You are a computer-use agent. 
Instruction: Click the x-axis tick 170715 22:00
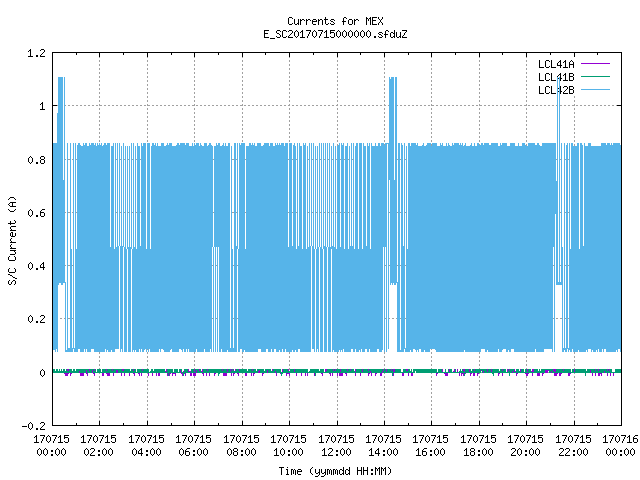[x=573, y=446]
